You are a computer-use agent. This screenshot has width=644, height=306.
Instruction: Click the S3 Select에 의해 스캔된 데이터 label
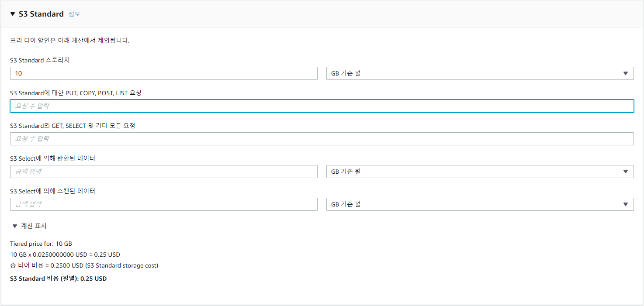(x=52, y=191)
